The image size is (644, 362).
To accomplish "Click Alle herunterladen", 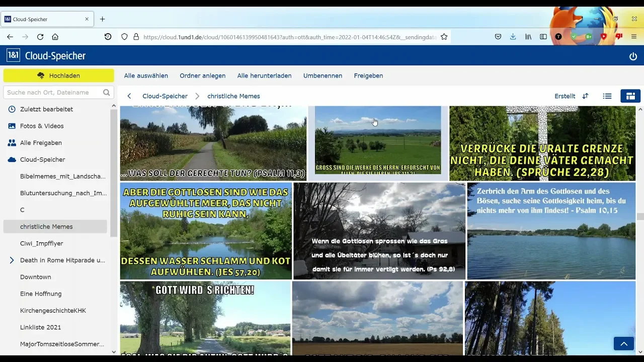I will click(264, 76).
